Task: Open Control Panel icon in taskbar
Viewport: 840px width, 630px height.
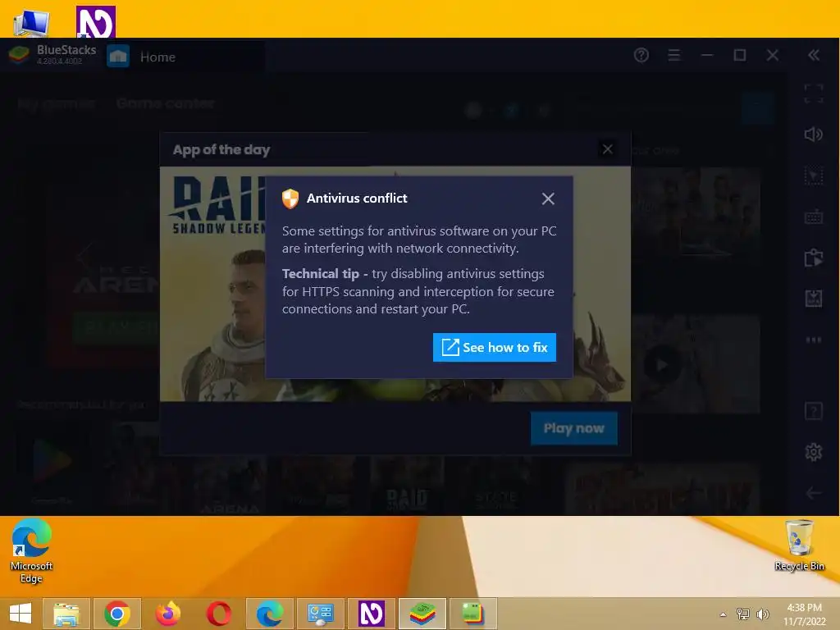Action: [321, 614]
